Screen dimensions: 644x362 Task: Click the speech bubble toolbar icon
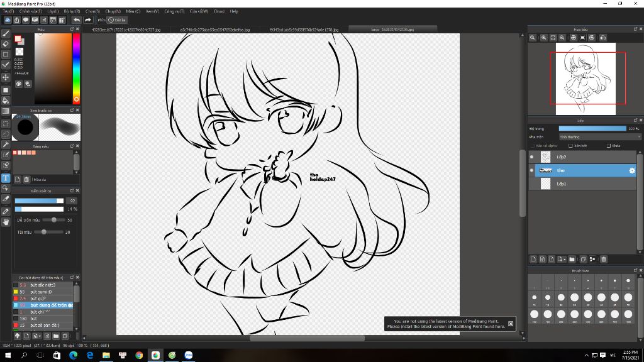26,19
